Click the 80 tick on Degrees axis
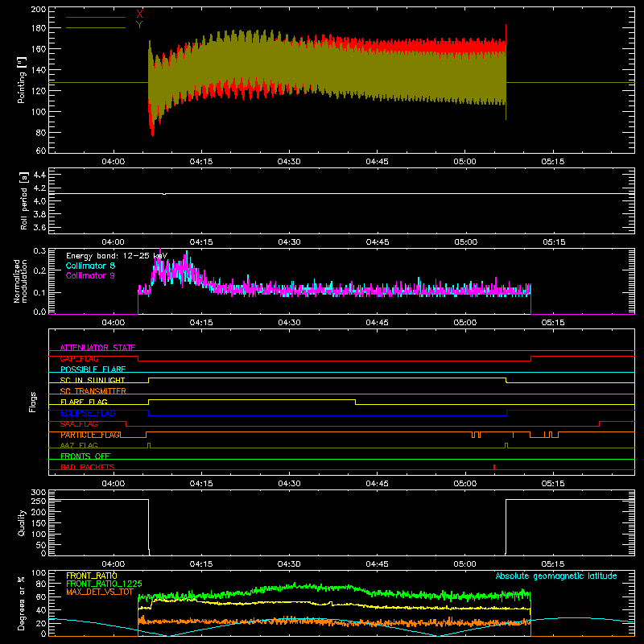The image size is (644, 644). (41, 584)
